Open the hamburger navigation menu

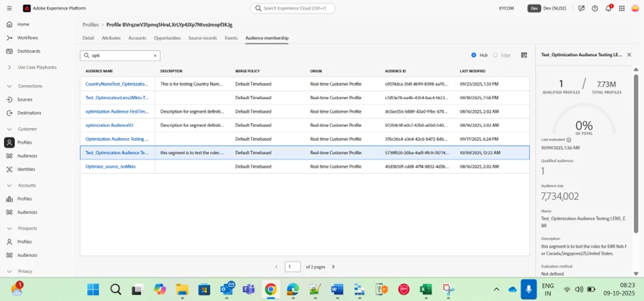click(x=10, y=8)
